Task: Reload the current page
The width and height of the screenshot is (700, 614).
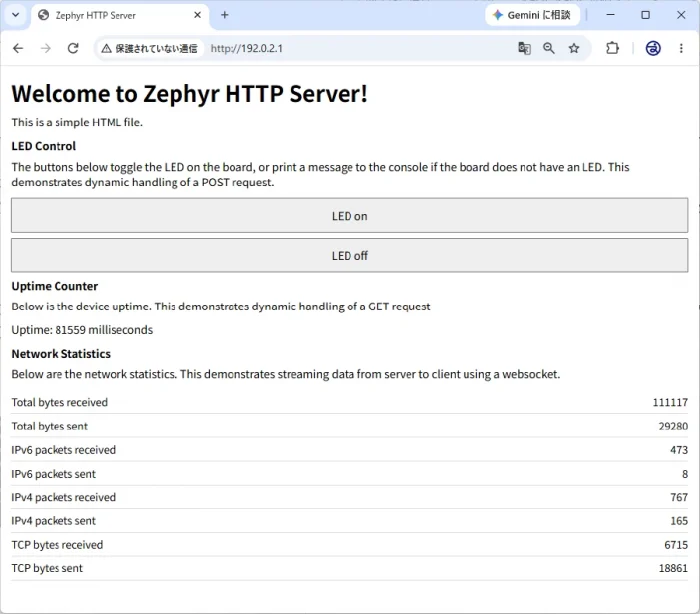Action: pyautogui.click(x=73, y=48)
